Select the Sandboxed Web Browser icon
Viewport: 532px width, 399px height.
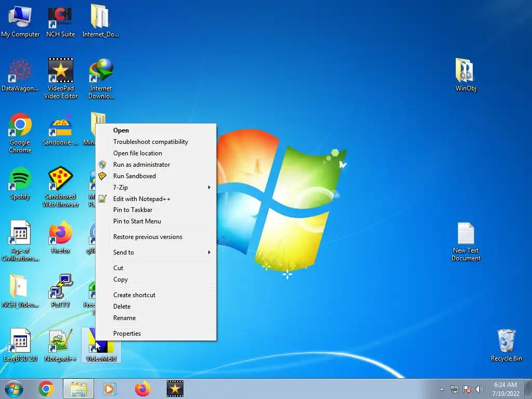point(60,187)
